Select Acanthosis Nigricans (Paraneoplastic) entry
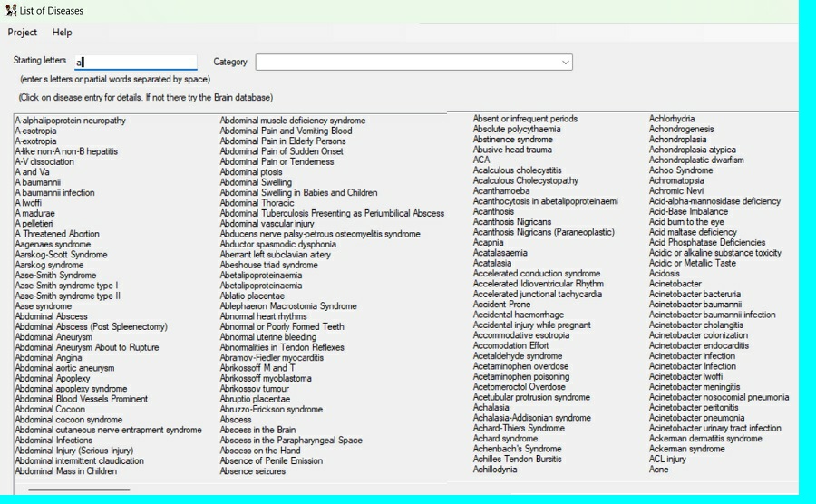This screenshot has width=816, height=504. click(543, 232)
